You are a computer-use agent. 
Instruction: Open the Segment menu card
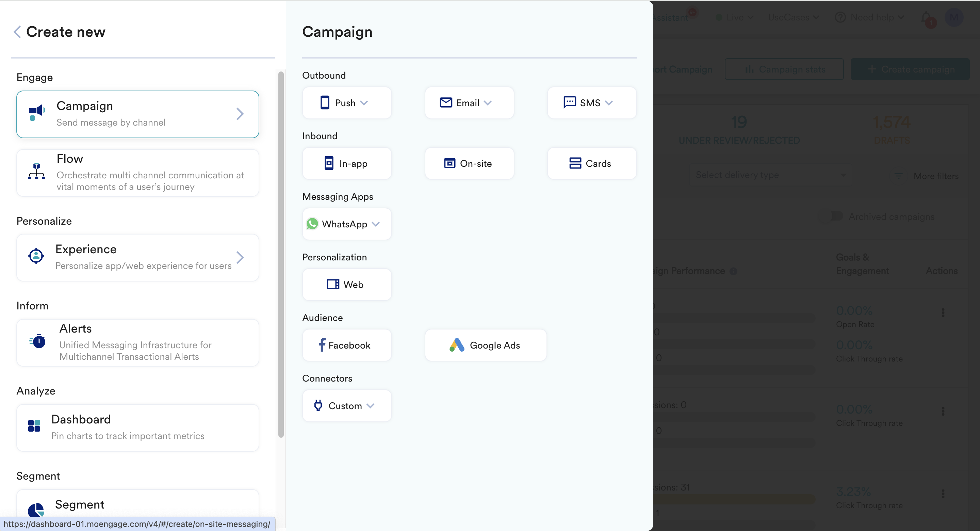coord(138,504)
